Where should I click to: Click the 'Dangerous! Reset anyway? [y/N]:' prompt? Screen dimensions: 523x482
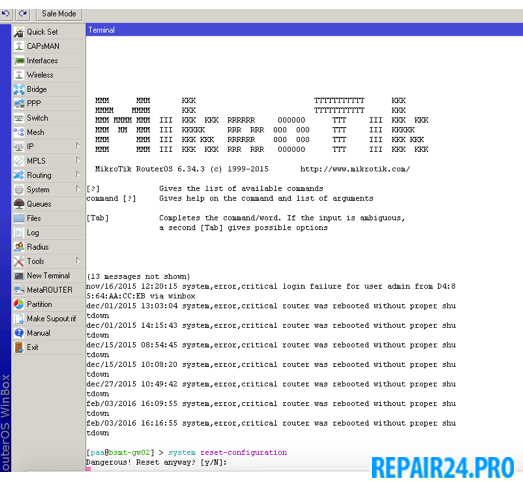(156, 463)
